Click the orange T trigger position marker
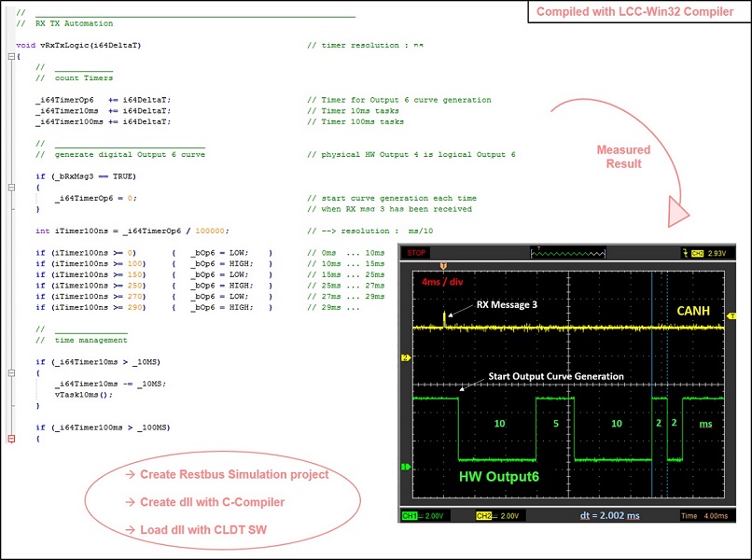Screen dimensions: 752x560 click(x=443, y=266)
